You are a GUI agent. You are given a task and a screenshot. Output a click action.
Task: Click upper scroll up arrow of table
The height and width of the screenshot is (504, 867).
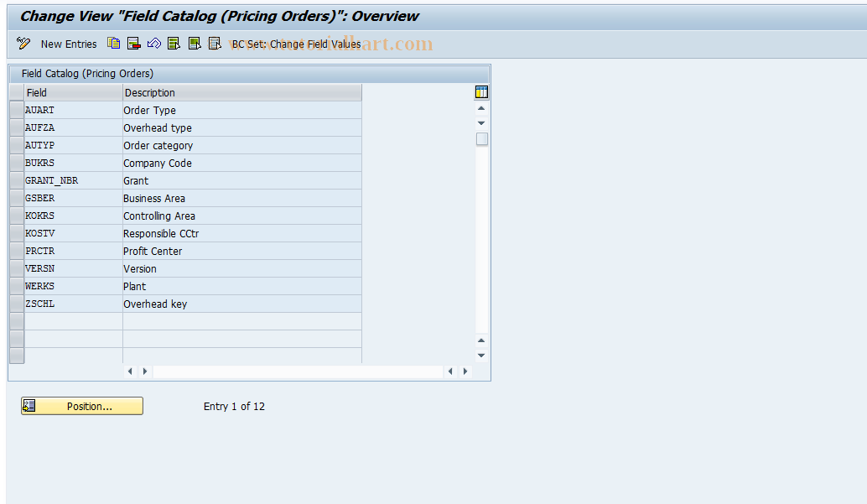click(481, 108)
